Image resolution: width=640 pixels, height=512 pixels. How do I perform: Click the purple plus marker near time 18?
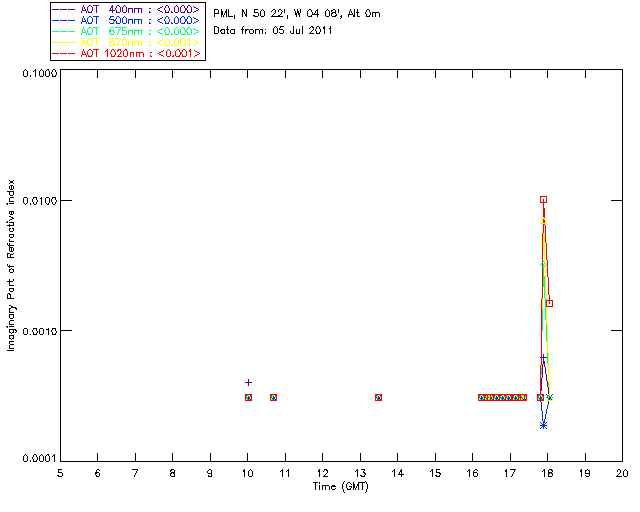543,358
